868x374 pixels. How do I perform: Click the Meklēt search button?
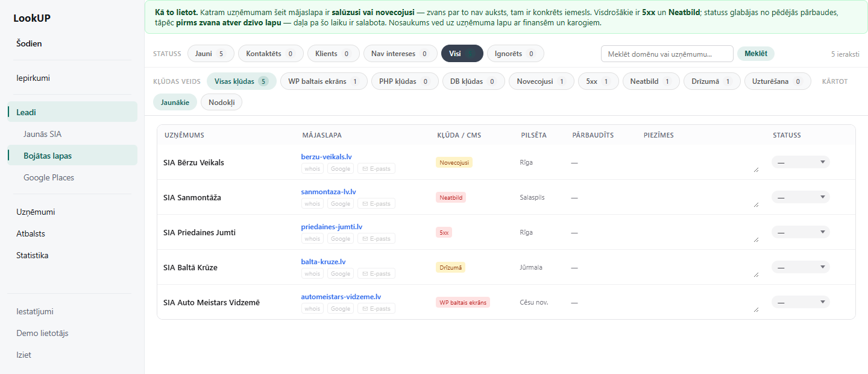point(756,54)
